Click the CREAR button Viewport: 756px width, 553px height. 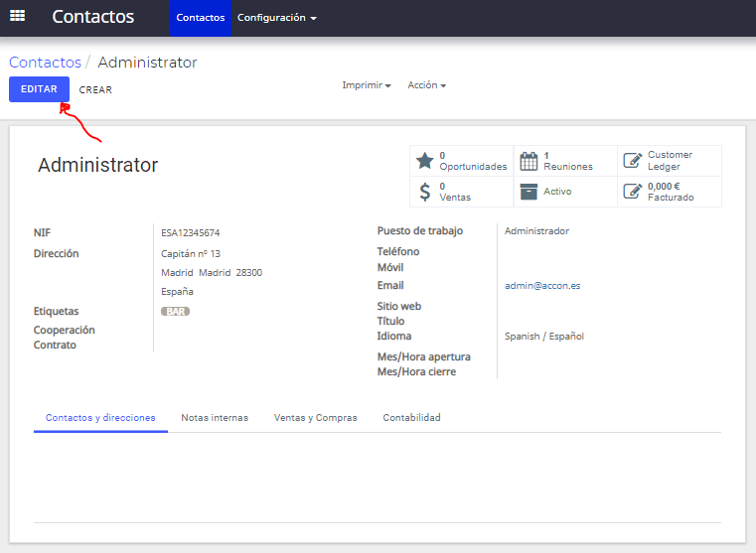pos(95,89)
